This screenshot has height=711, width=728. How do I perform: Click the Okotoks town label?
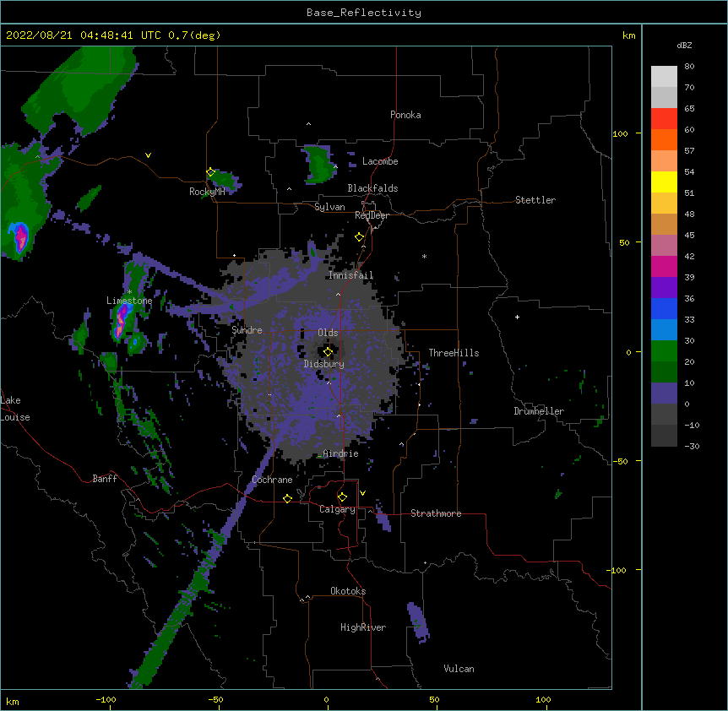tap(348, 591)
